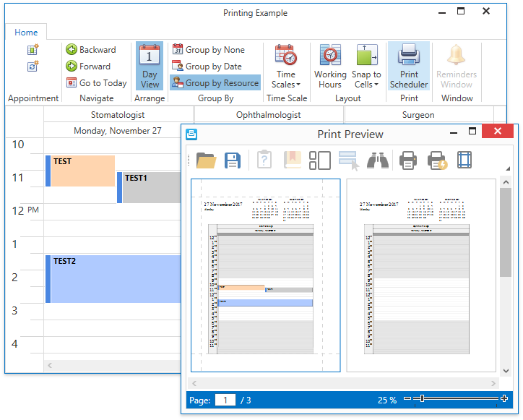
Task: Click the Print Preview scroll up arrow
Action: [x=506, y=182]
